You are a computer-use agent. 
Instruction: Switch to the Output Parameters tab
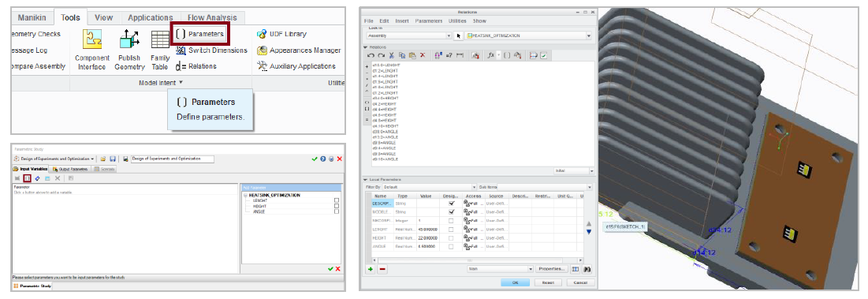70,169
